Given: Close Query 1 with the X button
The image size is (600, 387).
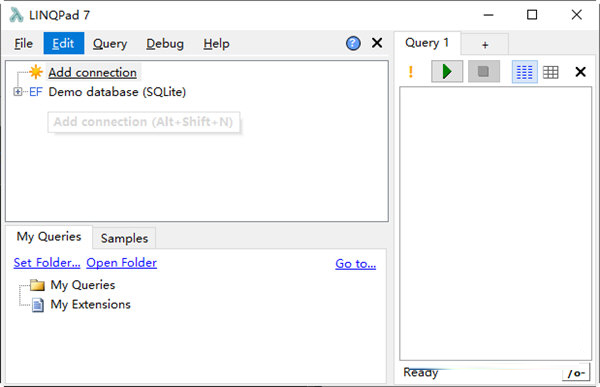Looking at the screenshot, I should pos(580,72).
